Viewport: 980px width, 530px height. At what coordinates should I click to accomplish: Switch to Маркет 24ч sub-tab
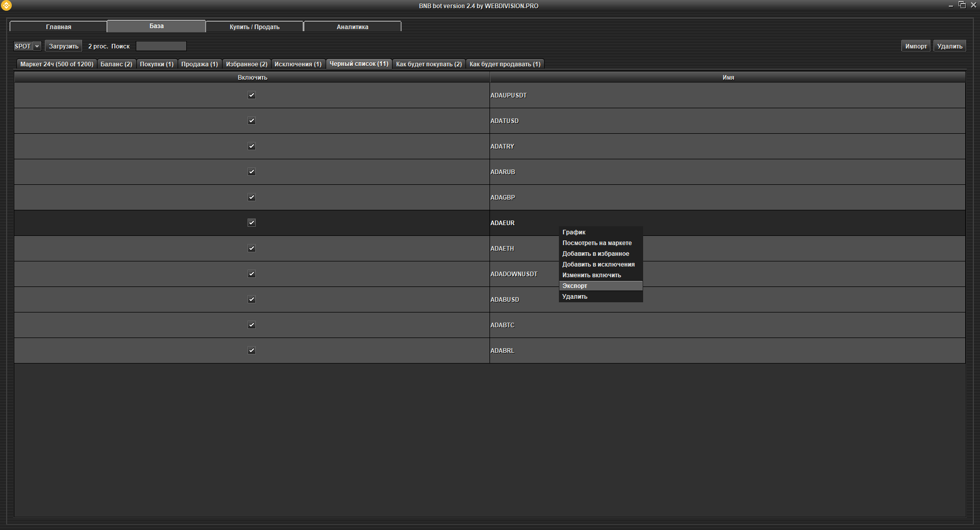click(x=57, y=64)
